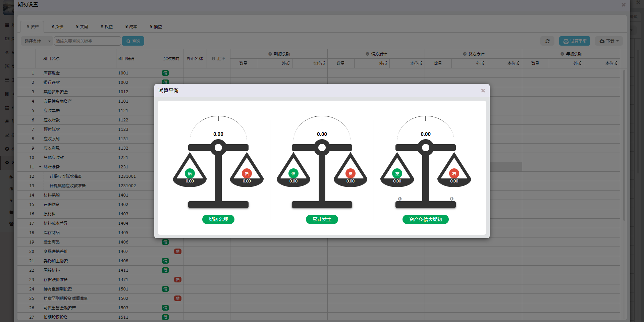Click the table's vertical scrollbar
This screenshot has width=644, height=322.
coord(624,144)
